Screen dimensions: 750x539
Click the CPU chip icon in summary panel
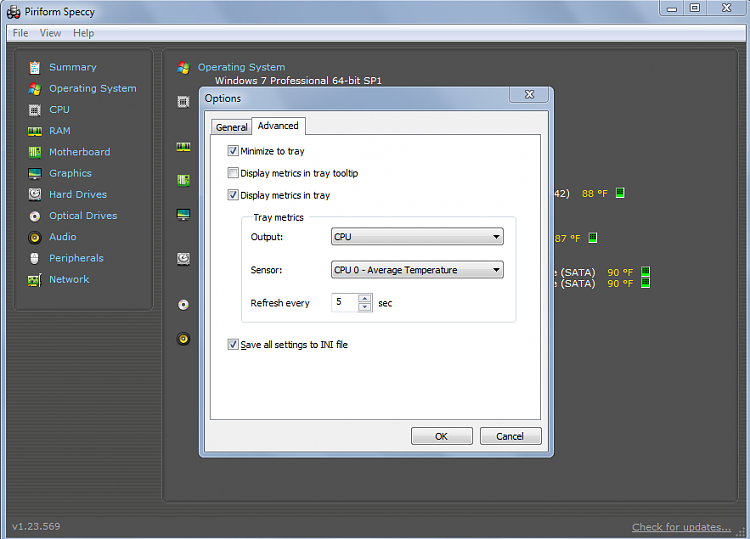[183, 101]
